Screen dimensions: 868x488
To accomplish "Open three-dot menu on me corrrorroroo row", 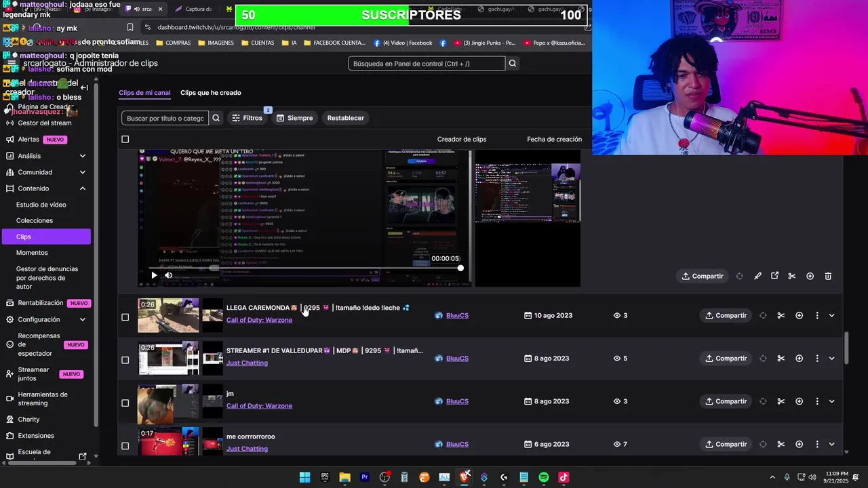I will coord(816,444).
